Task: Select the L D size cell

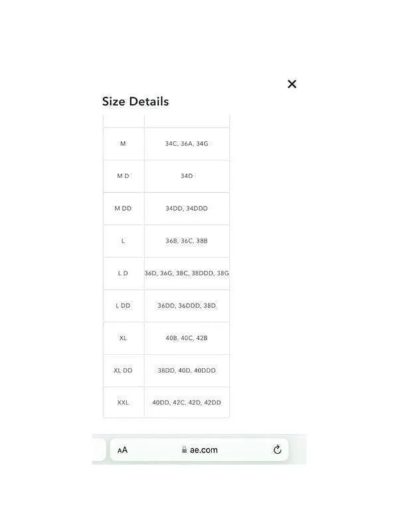Action: [x=123, y=273]
